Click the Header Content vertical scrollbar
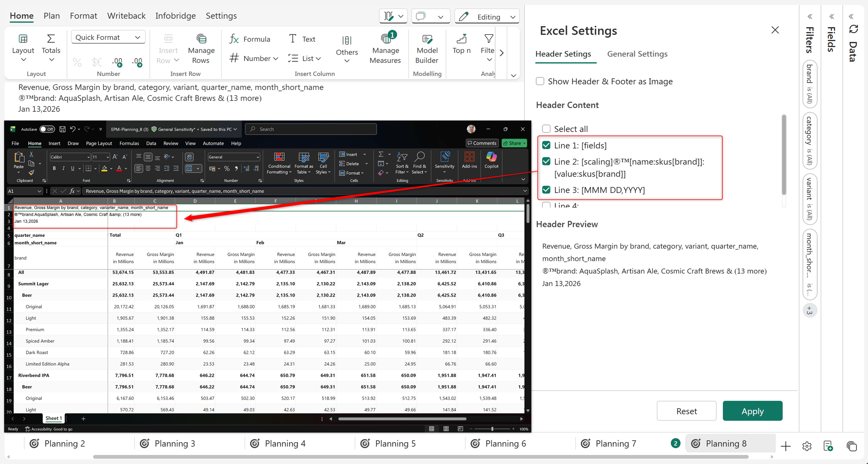The image size is (868, 464). click(x=784, y=155)
